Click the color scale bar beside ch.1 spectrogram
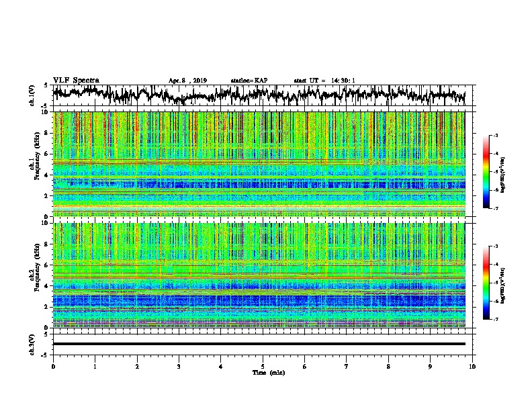This screenshot has width=532, height=411. [x=486, y=172]
